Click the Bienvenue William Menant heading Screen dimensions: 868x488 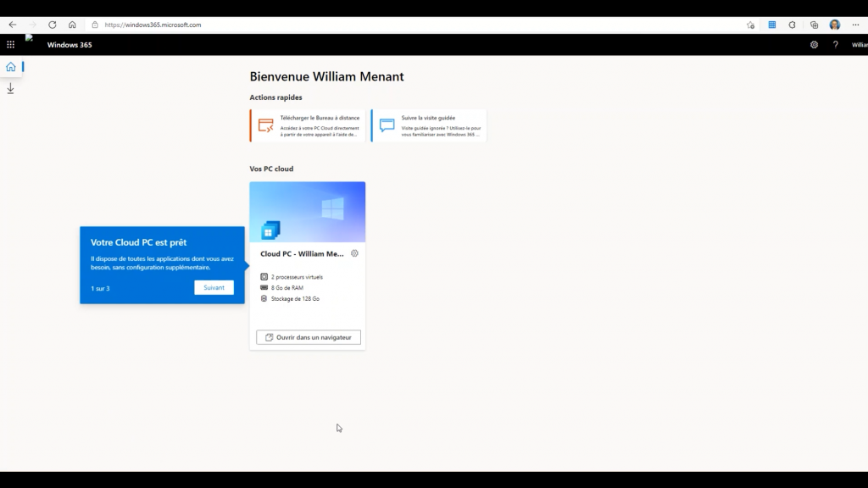click(326, 76)
